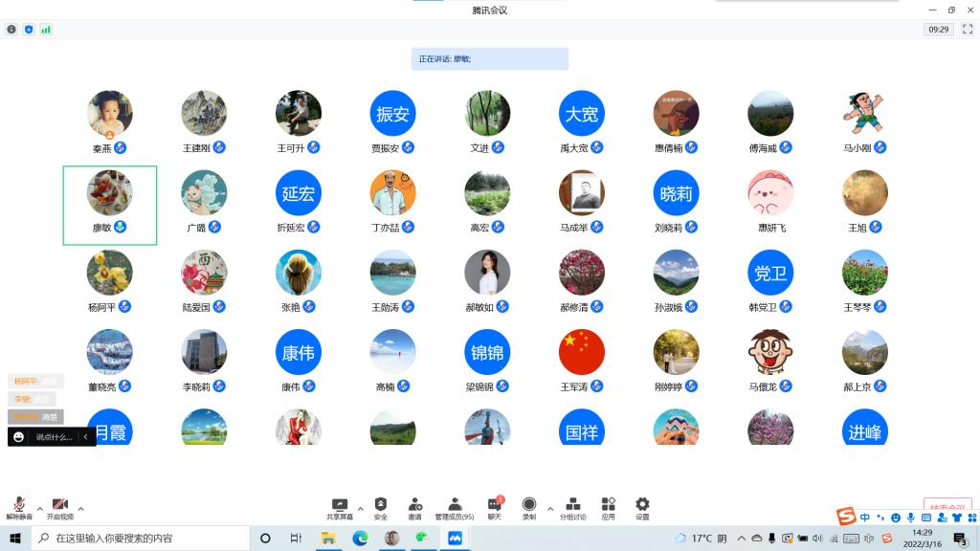Start recording with the 录制 button
The width and height of the screenshot is (980, 551).
[x=528, y=506]
